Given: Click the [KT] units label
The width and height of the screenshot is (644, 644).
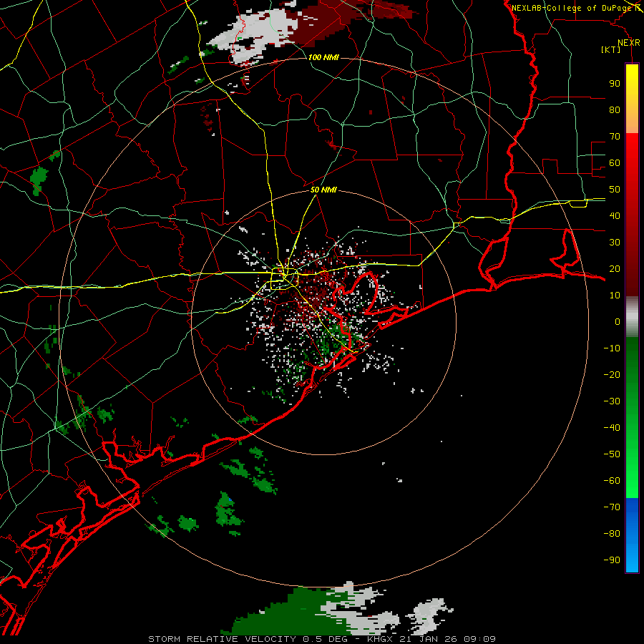Looking at the screenshot, I should pyautogui.click(x=611, y=49).
